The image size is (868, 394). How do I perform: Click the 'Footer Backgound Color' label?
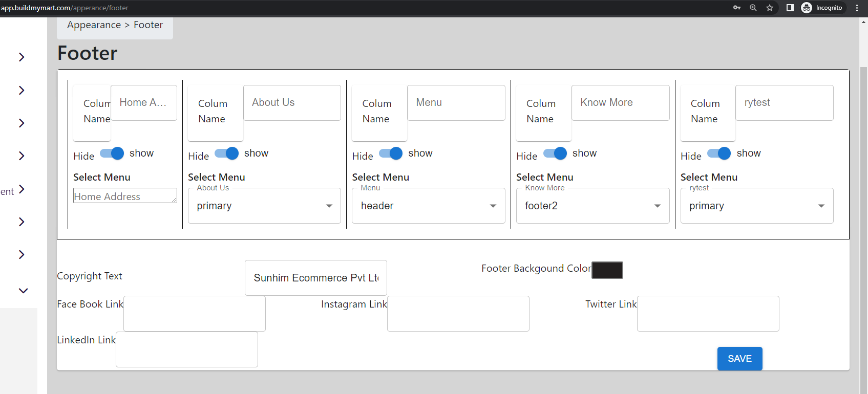tap(536, 268)
